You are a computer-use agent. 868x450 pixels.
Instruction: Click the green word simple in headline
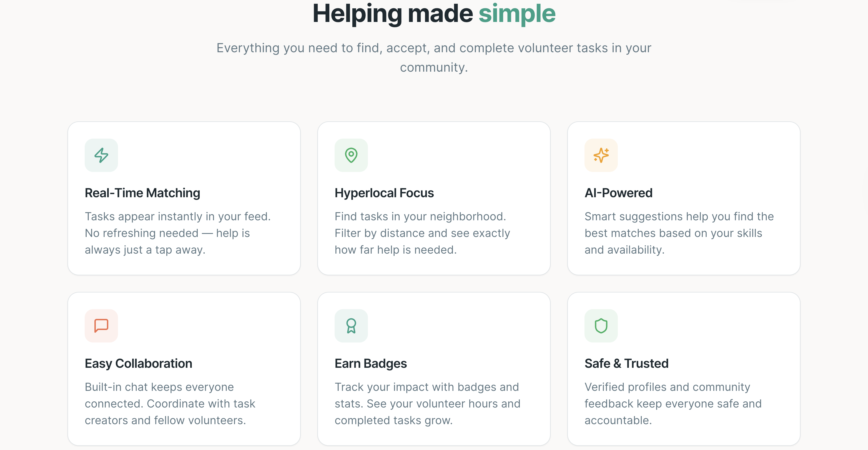[x=517, y=14]
